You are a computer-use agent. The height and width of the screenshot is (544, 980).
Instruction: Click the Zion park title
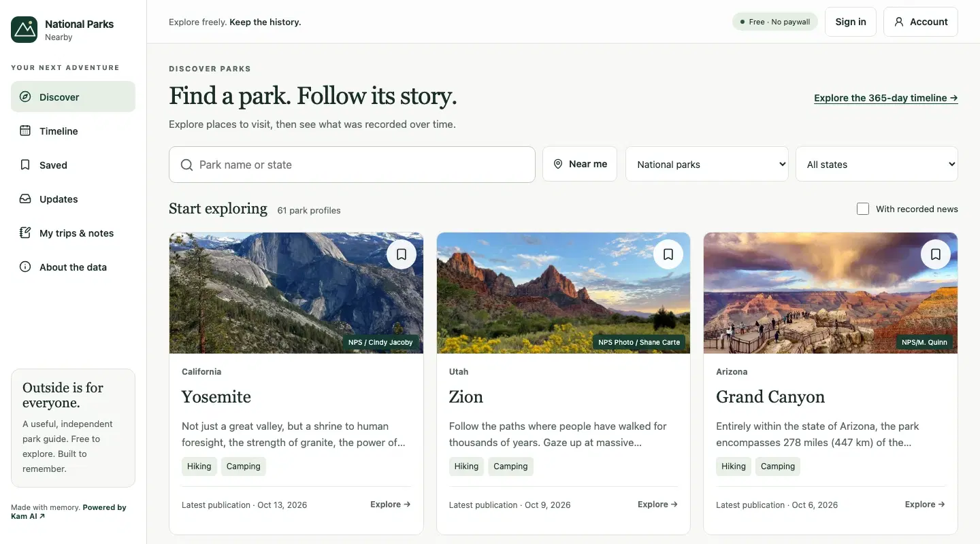(x=466, y=397)
